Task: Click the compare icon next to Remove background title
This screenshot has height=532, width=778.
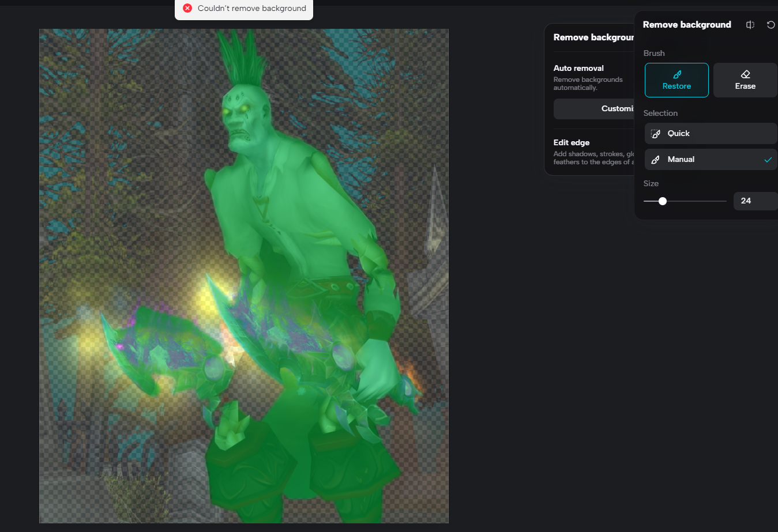Action: (x=750, y=25)
